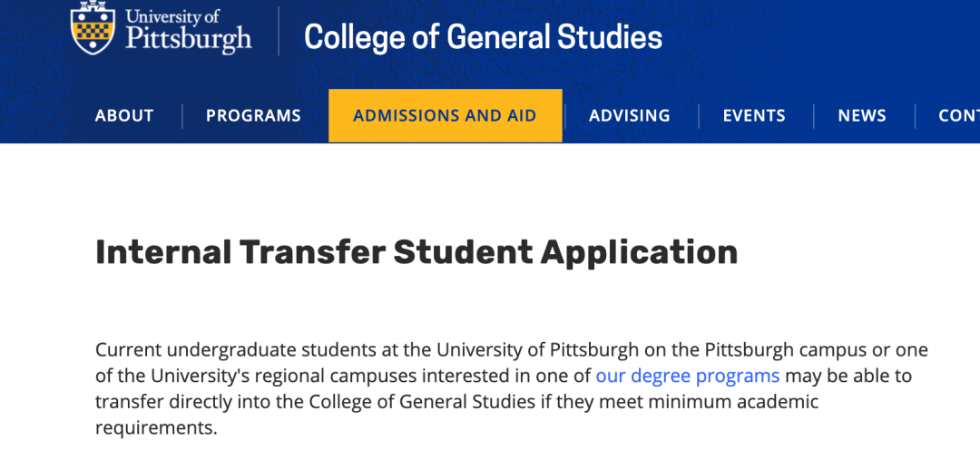Go to the Advising navigation item
Screen dimensions: 980x470
629,116
